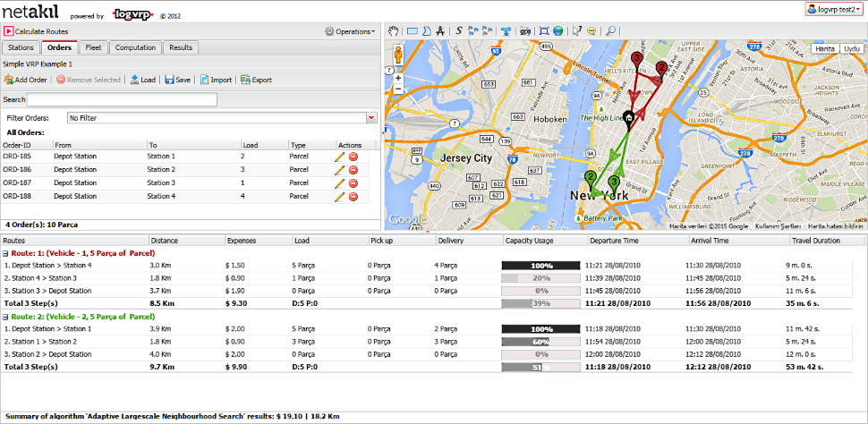Image resolution: width=868 pixels, height=424 pixels.
Task: Click the Export button
Action: coord(256,80)
